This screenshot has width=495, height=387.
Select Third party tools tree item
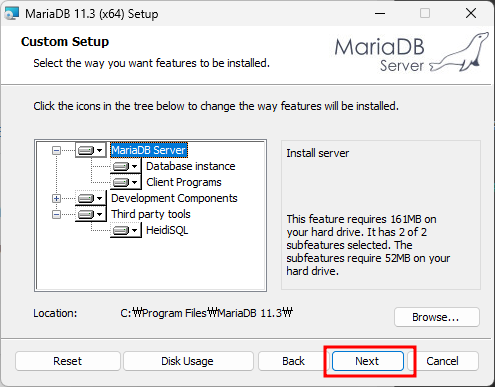click(151, 214)
